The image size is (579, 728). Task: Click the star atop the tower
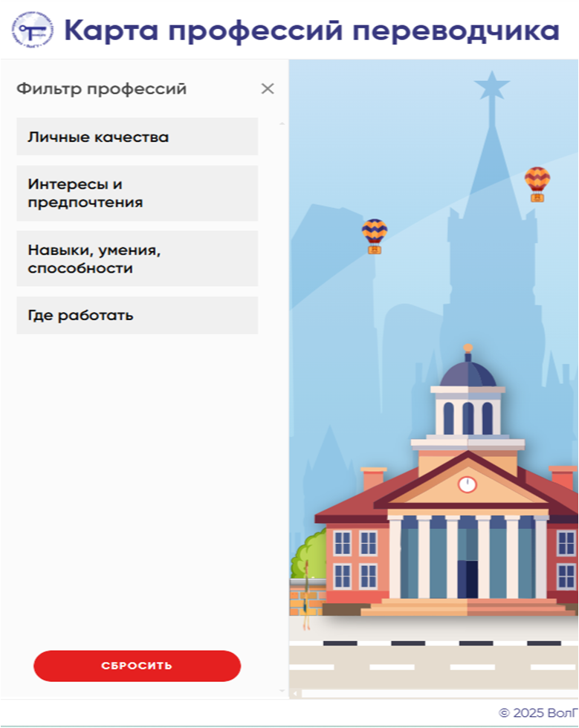pos(491,85)
